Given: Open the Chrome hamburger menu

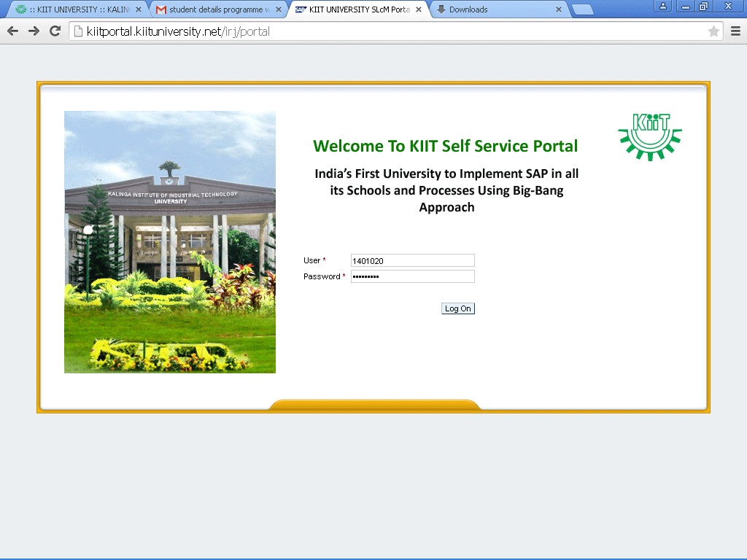Looking at the screenshot, I should (735, 31).
